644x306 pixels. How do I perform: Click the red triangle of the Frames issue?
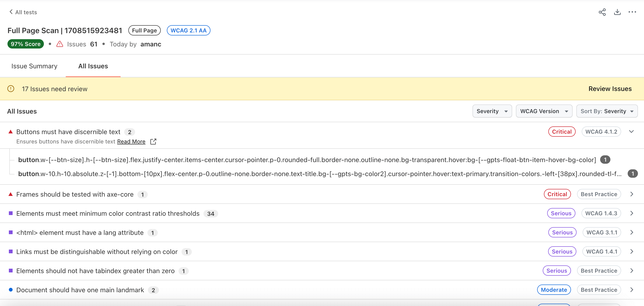10,194
